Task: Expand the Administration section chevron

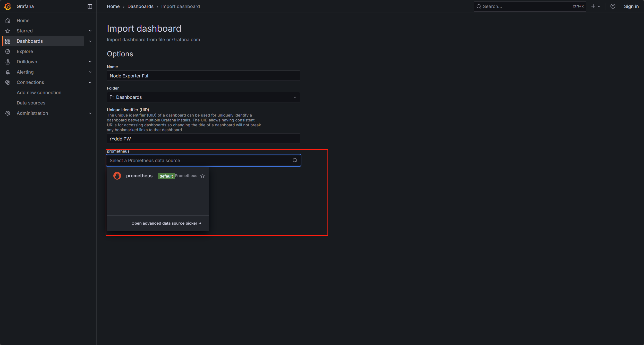Action: (x=90, y=113)
